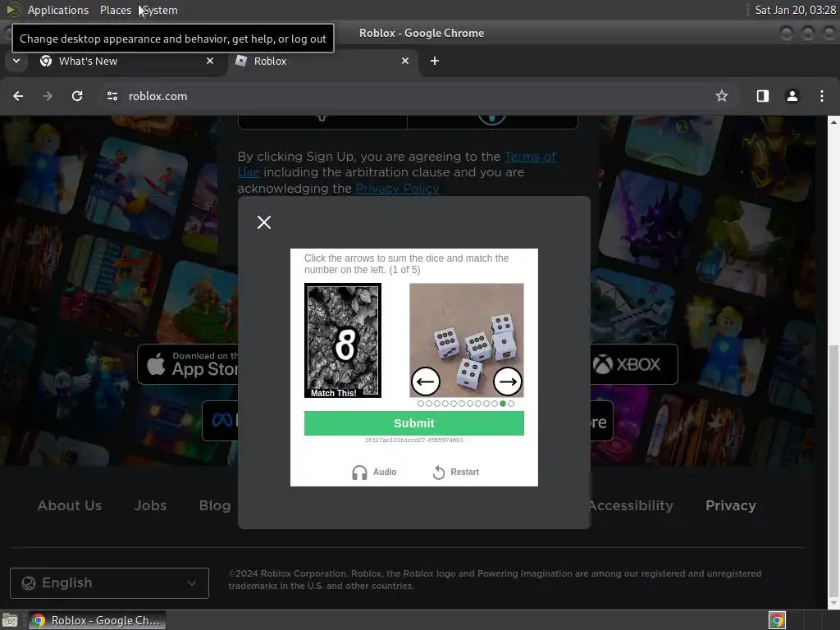Click the Chrome icon in bottom tray
The image size is (840, 630).
777,620
